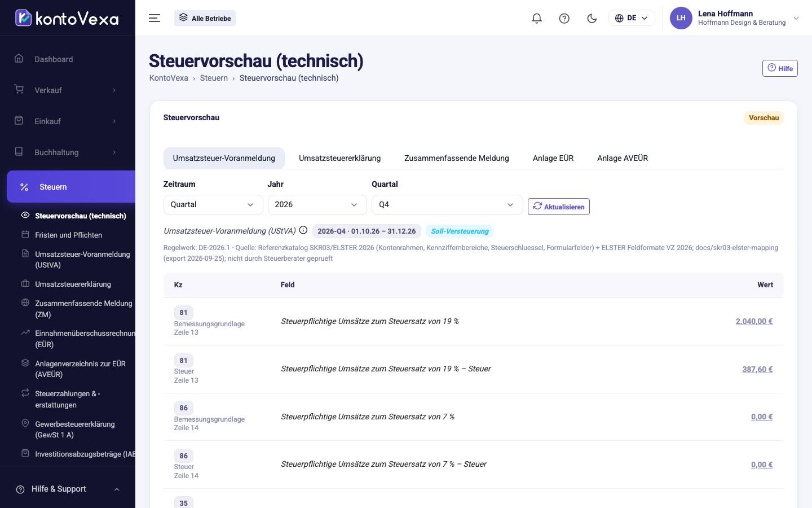
Task: Click the icon beside Umsatzsteuererklärung in sidebar
Action: click(25, 283)
